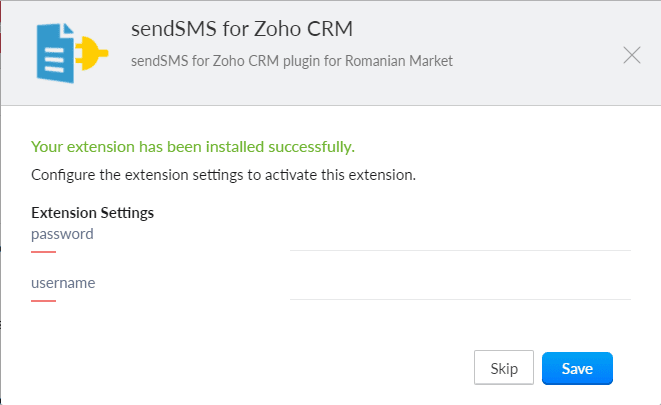Screen dimensions: 661x405
Task: Select the username field label
Action: (x=63, y=283)
